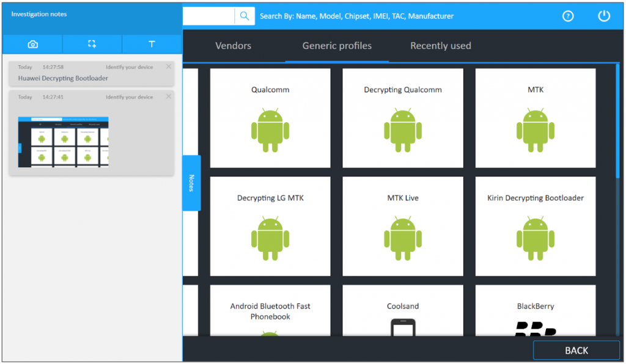This screenshot has width=626, height=364.
Task: Click the power shutdown icon
Action: pyautogui.click(x=603, y=16)
